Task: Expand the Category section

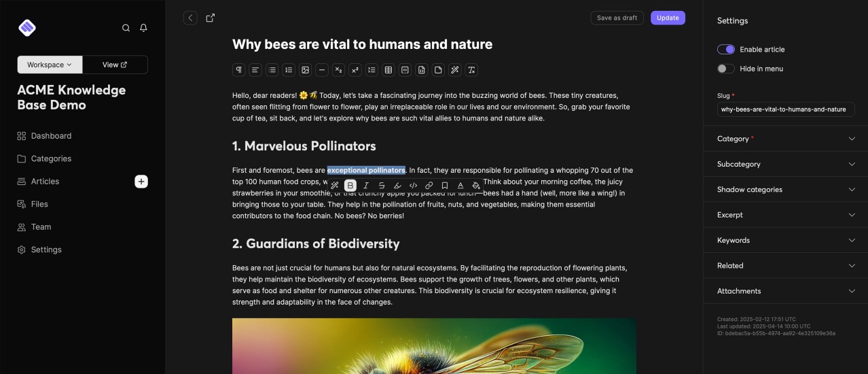Action: coord(785,139)
